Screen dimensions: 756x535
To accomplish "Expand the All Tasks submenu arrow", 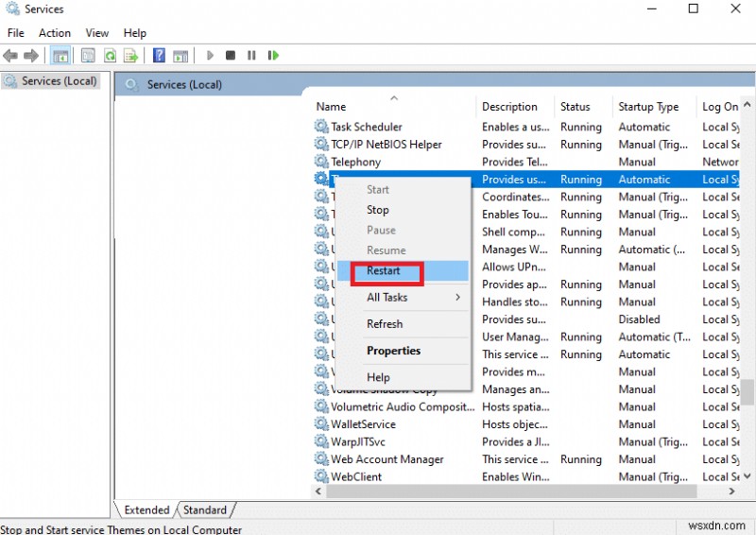I will coord(458,298).
